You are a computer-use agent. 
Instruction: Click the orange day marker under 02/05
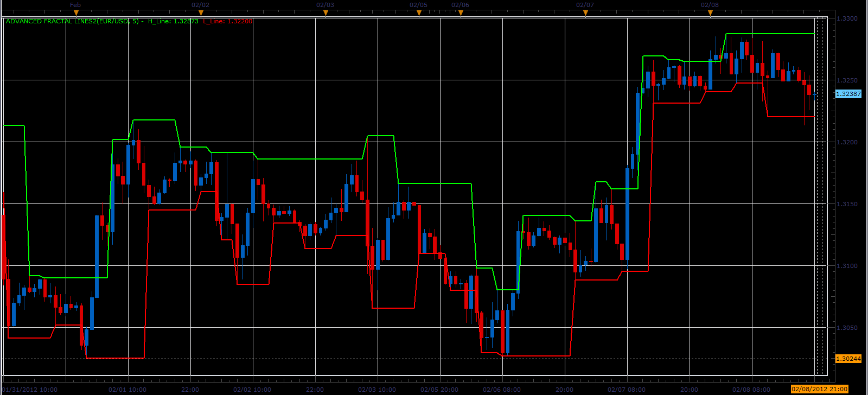tap(419, 12)
